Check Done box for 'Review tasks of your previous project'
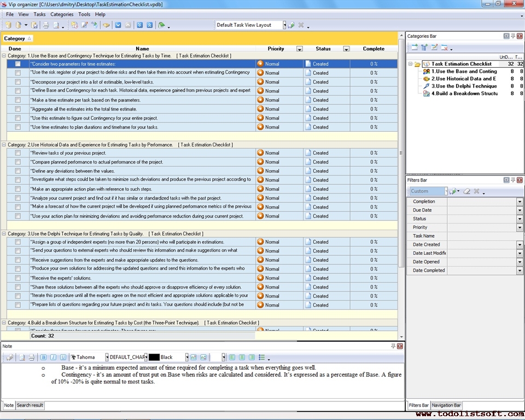This screenshot has width=525, height=420. [x=18, y=153]
